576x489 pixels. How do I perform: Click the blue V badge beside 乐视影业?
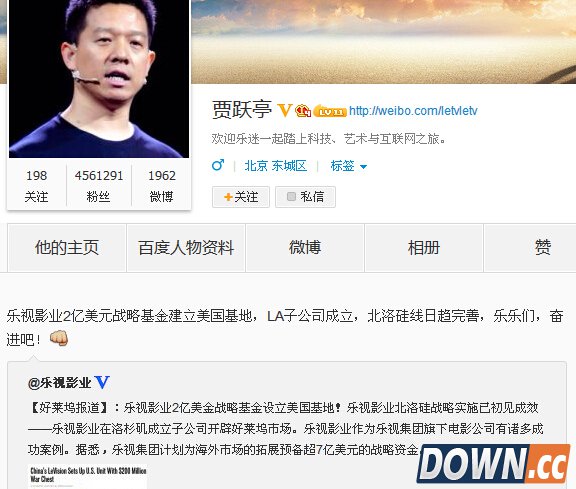pyautogui.click(x=102, y=382)
